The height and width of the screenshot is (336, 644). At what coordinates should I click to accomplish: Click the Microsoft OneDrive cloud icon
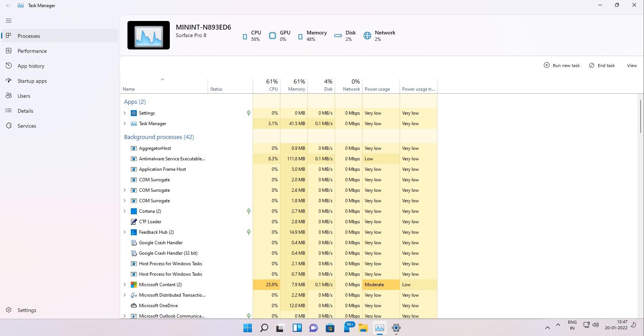click(x=133, y=306)
